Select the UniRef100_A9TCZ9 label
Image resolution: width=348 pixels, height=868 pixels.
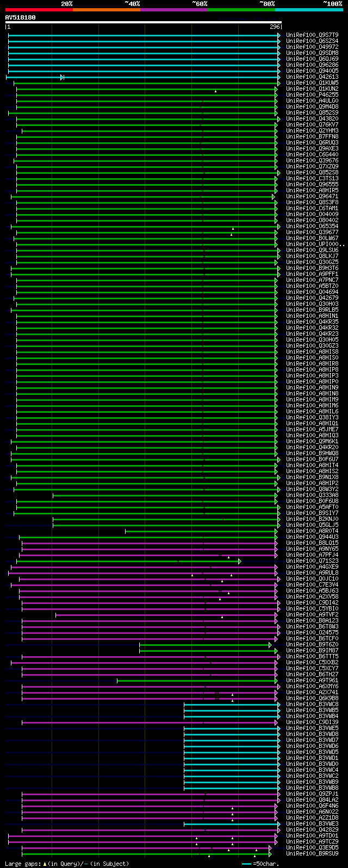pos(312,842)
